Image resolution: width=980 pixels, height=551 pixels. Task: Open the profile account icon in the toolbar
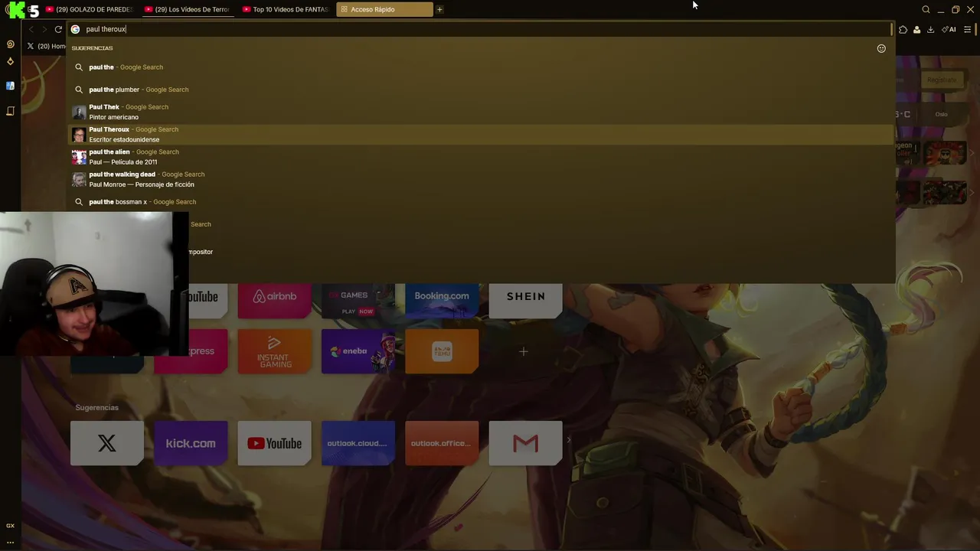coord(916,30)
